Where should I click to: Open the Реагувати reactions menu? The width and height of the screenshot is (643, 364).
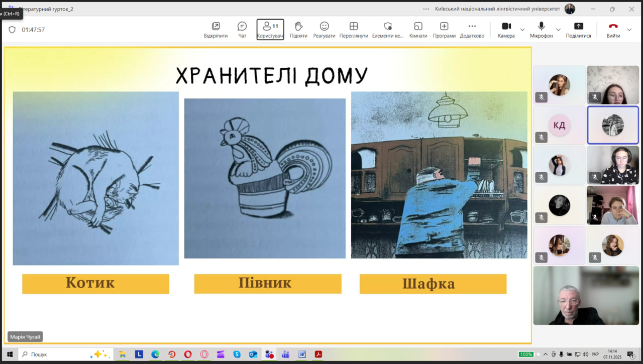[x=324, y=29]
